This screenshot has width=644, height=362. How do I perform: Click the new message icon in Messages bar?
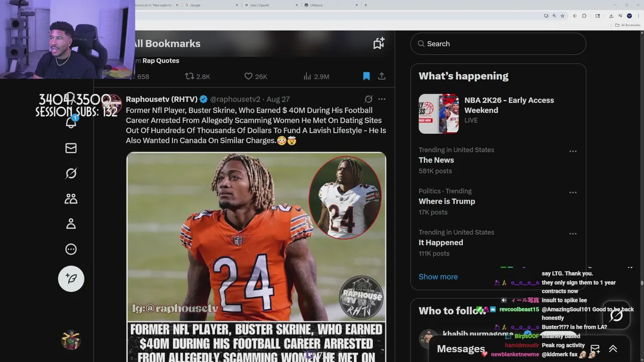[x=595, y=349]
